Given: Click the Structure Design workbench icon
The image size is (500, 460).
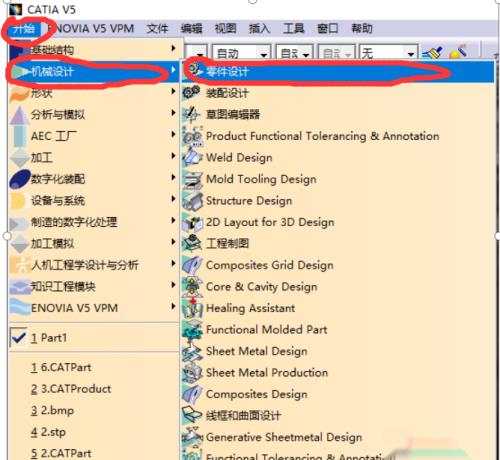Looking at the screenshot, I should pyautogui.click(x=192, y=201).
